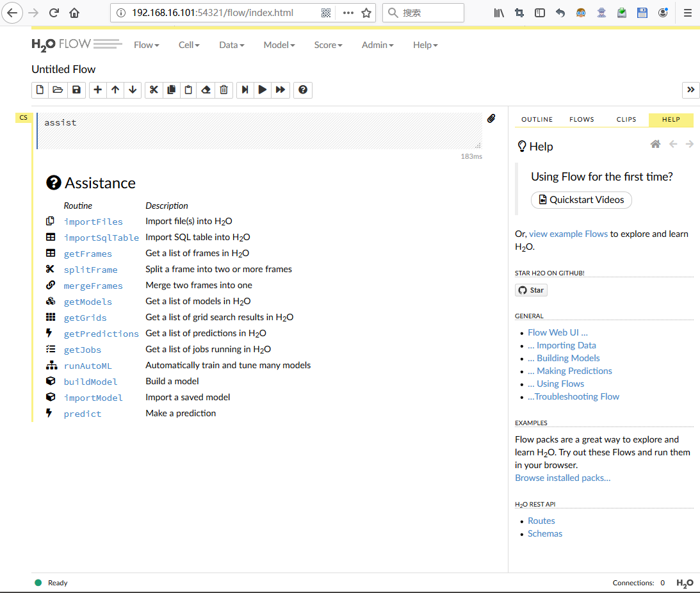Cut the cell with the scissors icon

click(x=154, y=90)
